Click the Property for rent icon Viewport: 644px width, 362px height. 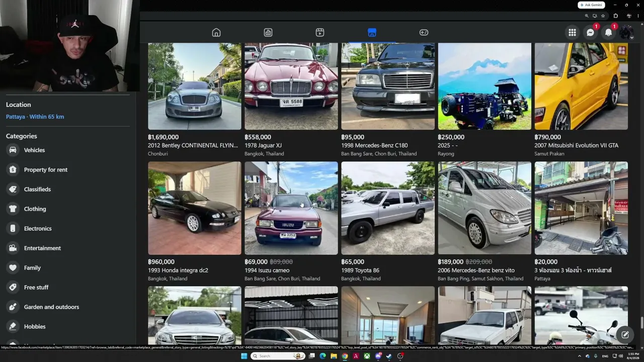[13, 169]
